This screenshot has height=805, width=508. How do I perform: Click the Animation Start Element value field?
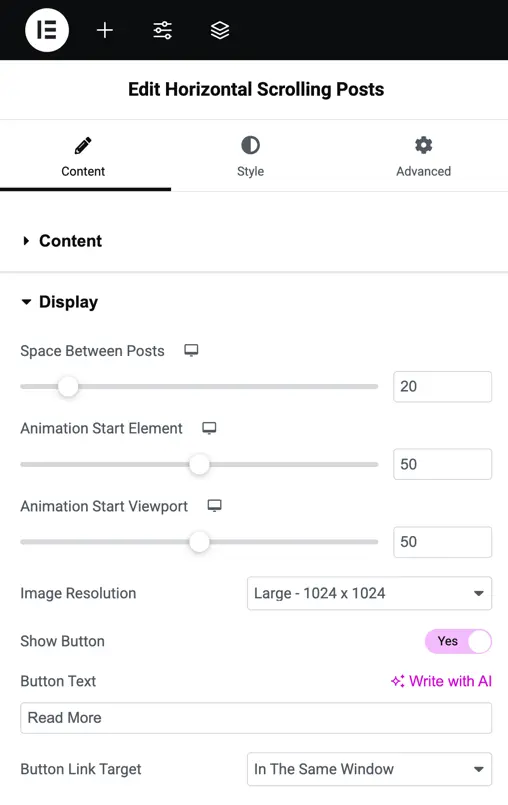(x=442, y=464)
